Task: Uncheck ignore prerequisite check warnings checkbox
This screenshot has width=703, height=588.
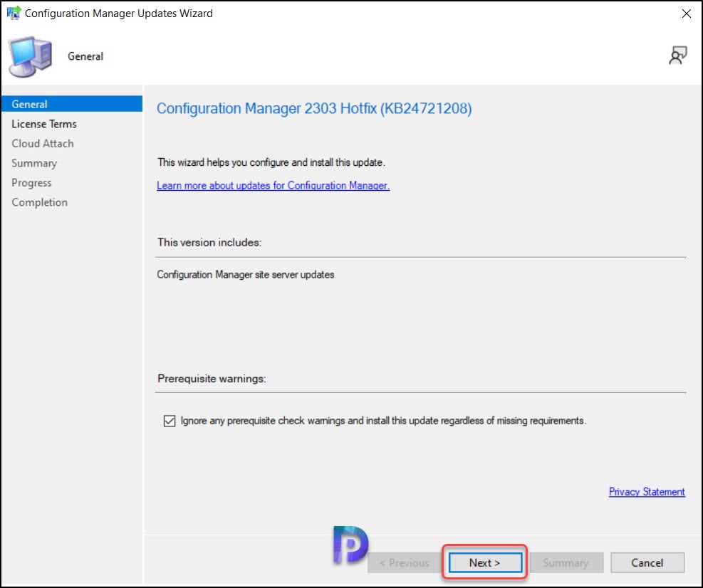Action: [170, 421]
